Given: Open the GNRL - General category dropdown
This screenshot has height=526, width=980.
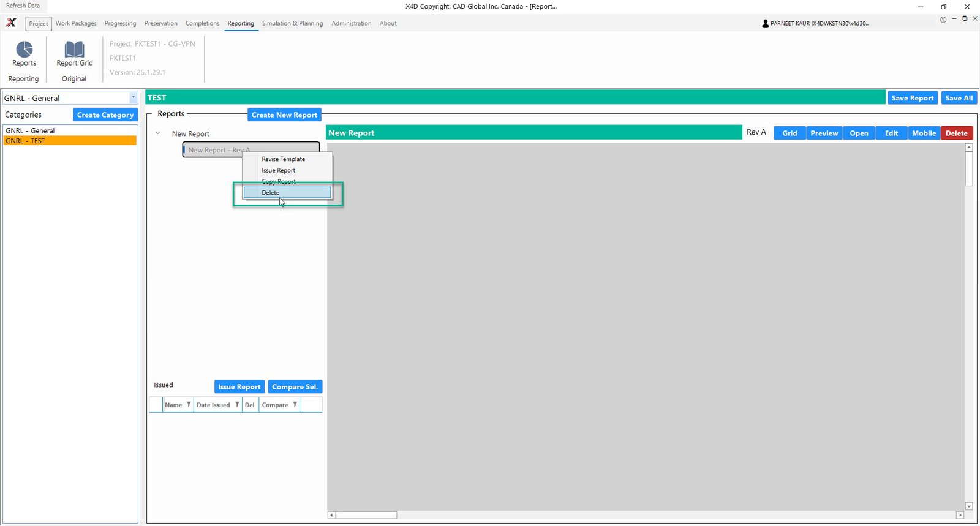Looking at the screenshot, I should pyautogui.click(x=133, y=98).
